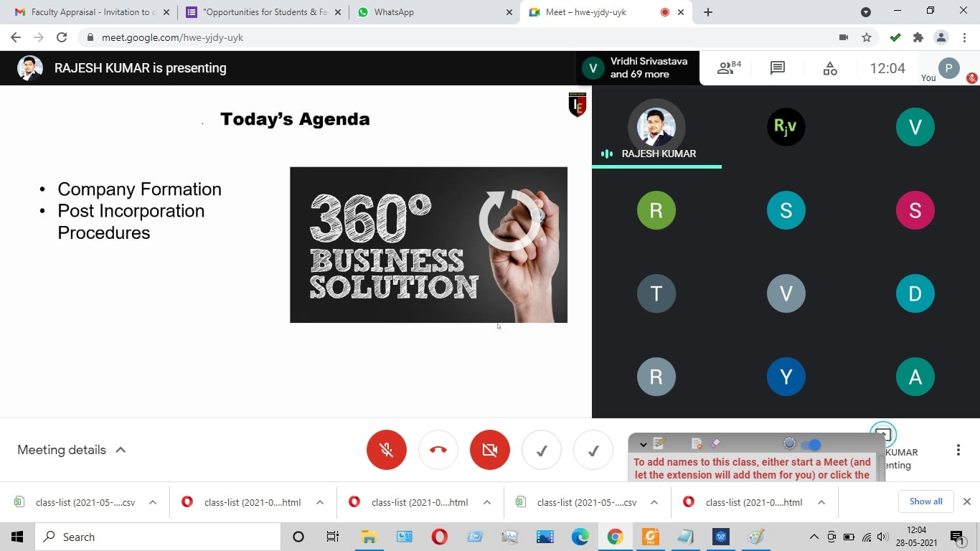
Task: Toggle the camera on/off button
Action: [x=489, y=450]
